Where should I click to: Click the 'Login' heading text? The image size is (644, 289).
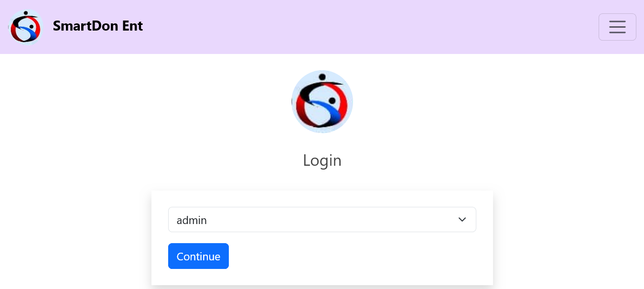(322, 161)
